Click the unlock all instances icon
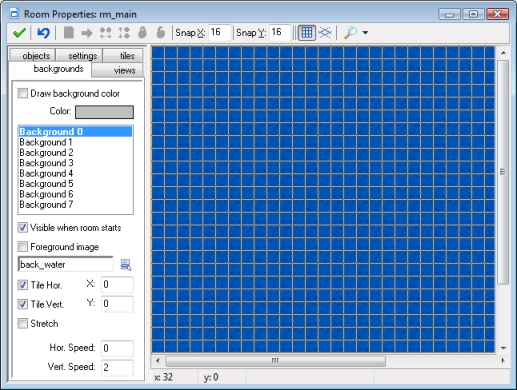 (x=161, y=33)
